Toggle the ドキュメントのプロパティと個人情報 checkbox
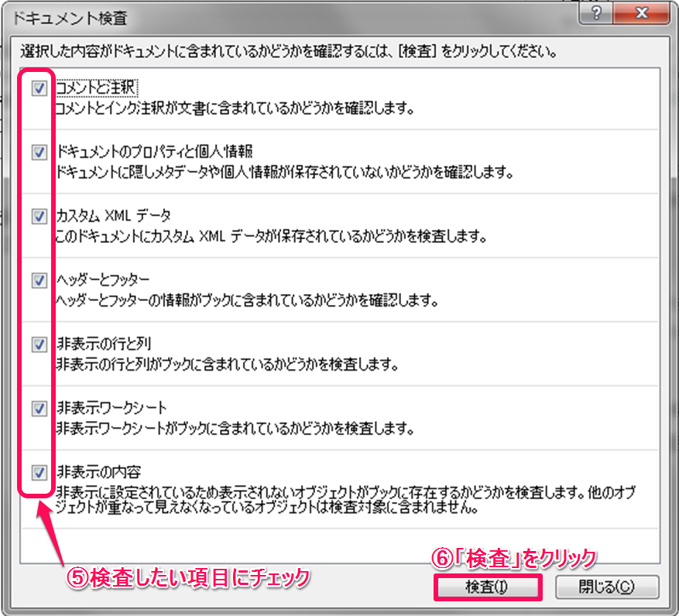Image resolution: width=679 pixels, height=616 pixels. pos(39,153)
